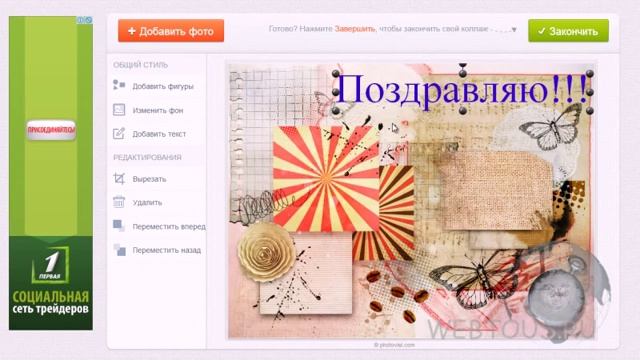Screen dimensions: 640x360
Task: Click the Переместить назад layer icon
Action: (x=119, y=249)
